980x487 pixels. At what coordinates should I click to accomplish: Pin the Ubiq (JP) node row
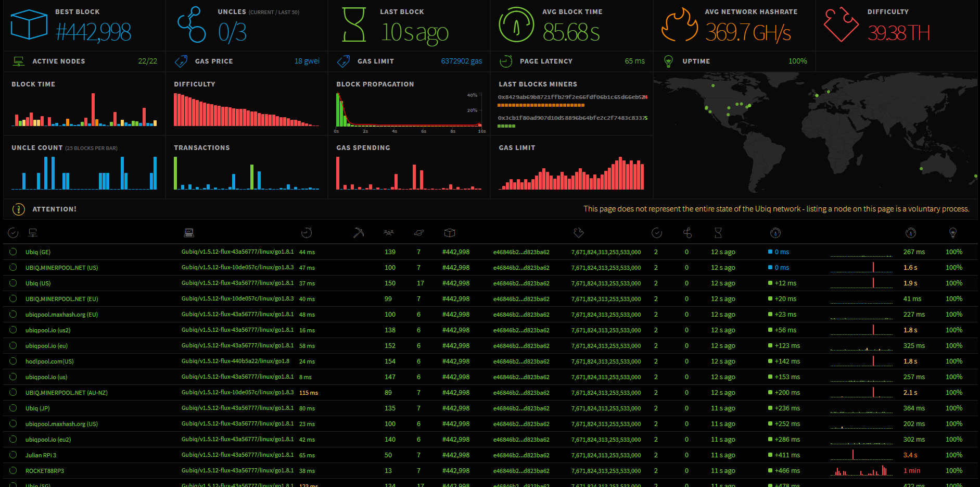coord(13,408)
